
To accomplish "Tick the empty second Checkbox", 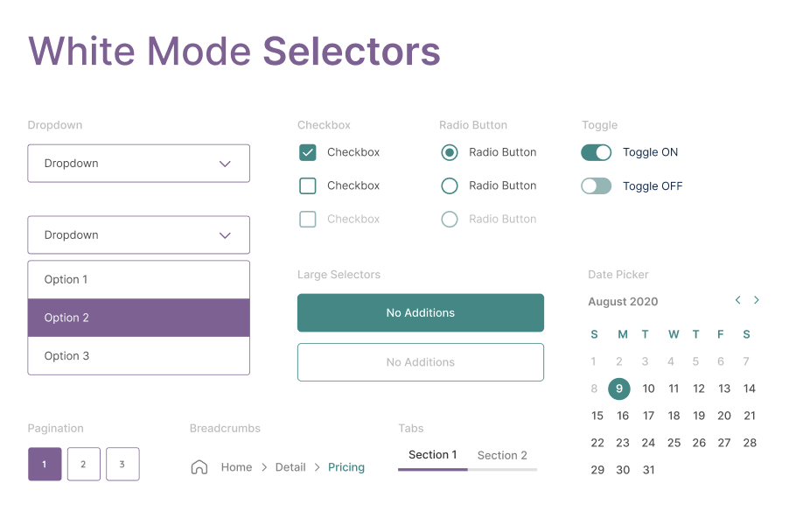I will [x=307, y=185].
